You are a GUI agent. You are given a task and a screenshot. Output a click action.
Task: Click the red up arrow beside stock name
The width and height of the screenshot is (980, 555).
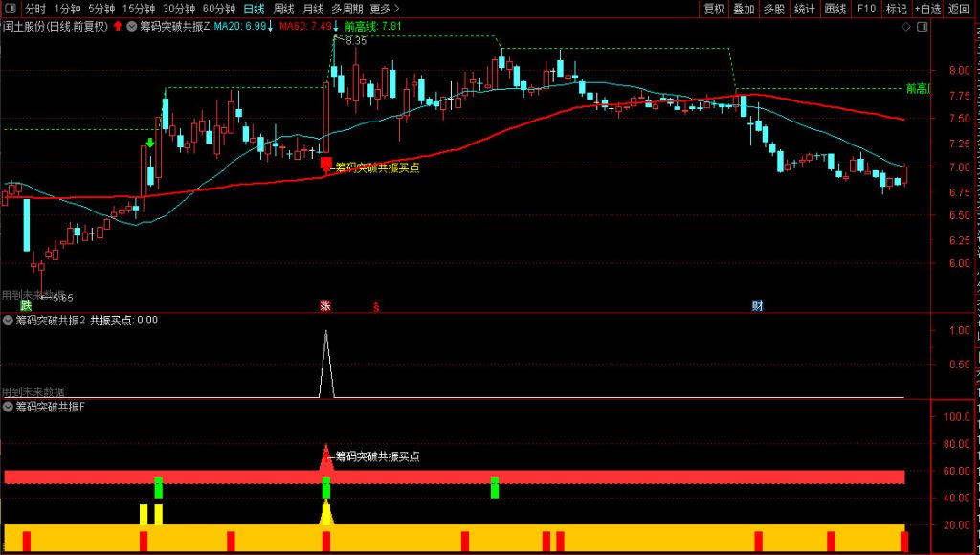(118, 26)
